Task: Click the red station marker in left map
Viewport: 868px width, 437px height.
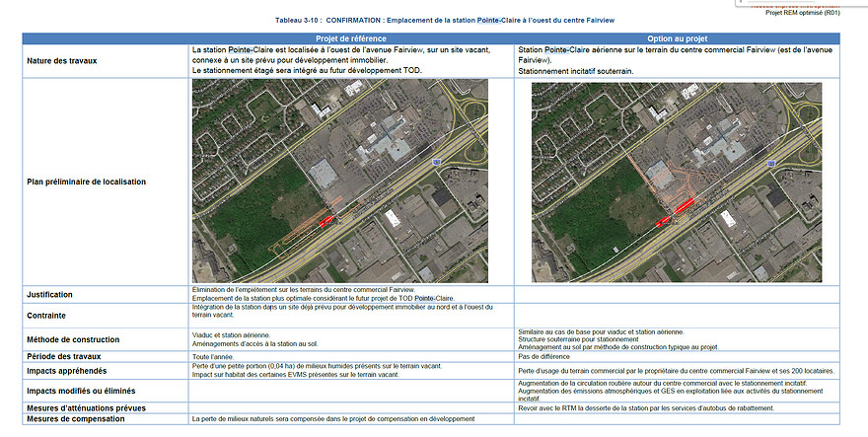Action: tap(326, 222)
